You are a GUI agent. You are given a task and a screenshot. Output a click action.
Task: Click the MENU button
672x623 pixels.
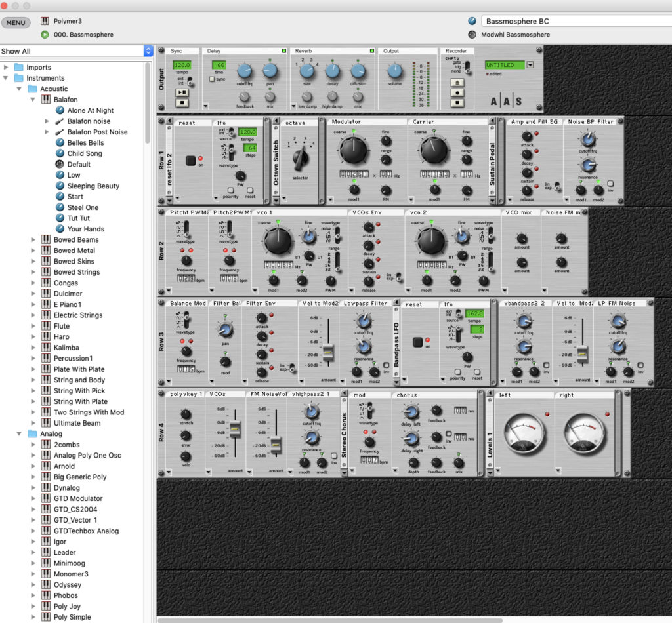tap(16, 23)
